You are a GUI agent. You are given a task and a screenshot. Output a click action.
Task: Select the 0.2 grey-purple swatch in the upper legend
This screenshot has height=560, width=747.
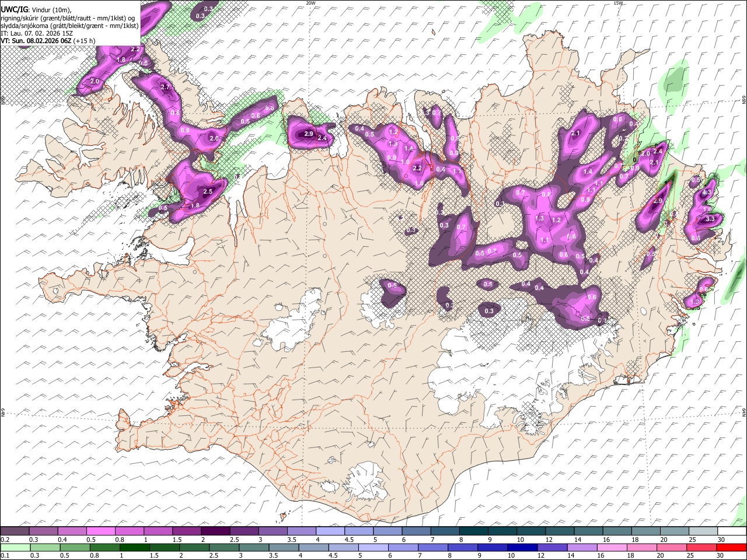pos(15,531)
